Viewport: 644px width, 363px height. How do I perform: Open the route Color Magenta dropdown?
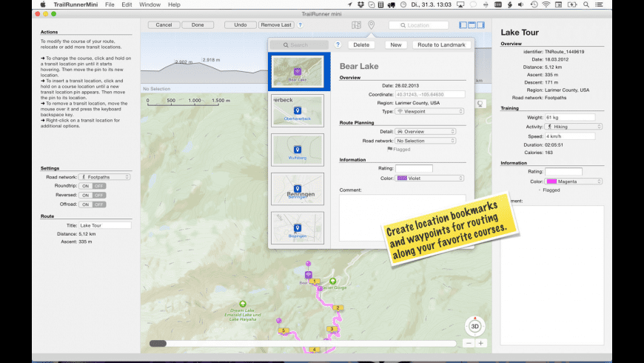coord(574,181)
